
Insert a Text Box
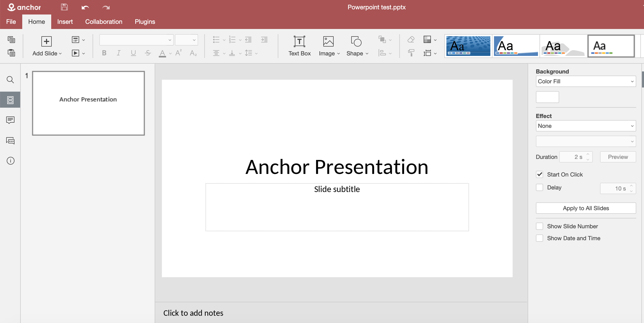[299, 46]
